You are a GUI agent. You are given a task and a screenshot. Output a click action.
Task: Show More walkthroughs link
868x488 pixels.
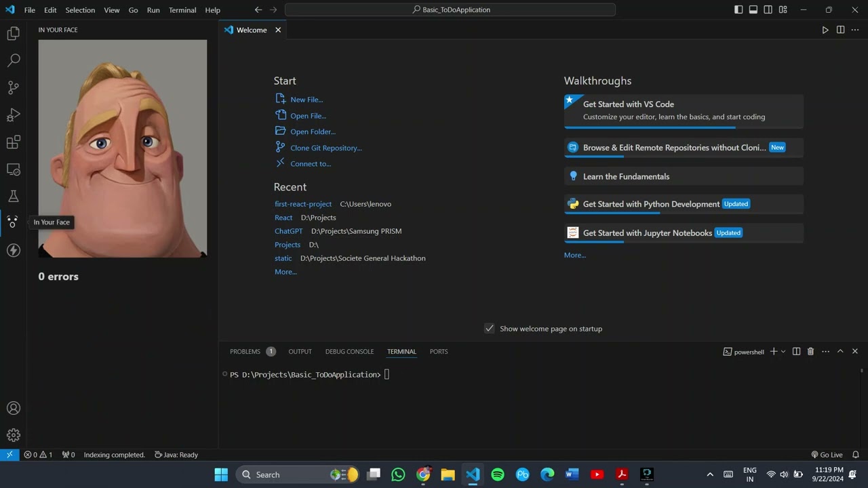point(575,255)
